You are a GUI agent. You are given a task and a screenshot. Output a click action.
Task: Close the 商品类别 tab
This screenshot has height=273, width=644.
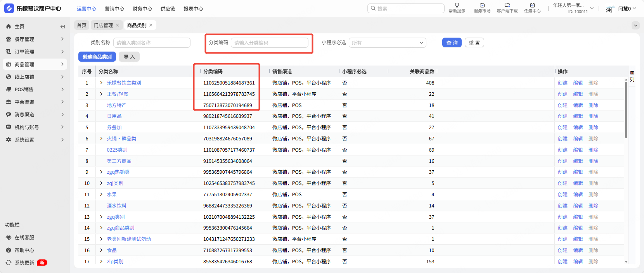pyautogui.click(x=151, y=25)
